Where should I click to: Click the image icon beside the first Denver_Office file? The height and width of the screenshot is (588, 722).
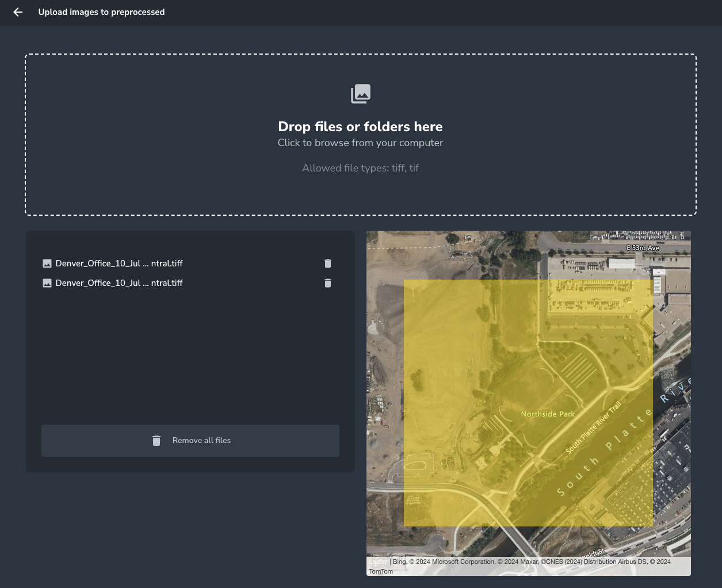coord(47,264)
